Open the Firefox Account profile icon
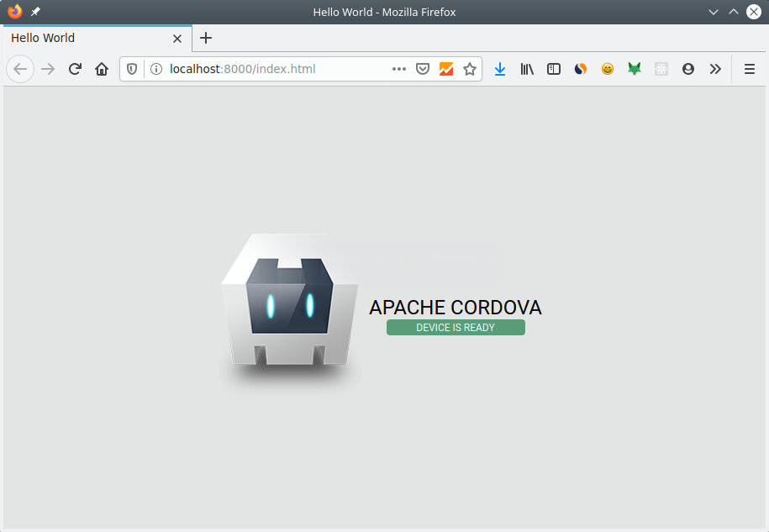769x532 pixels. pos(688,69)
